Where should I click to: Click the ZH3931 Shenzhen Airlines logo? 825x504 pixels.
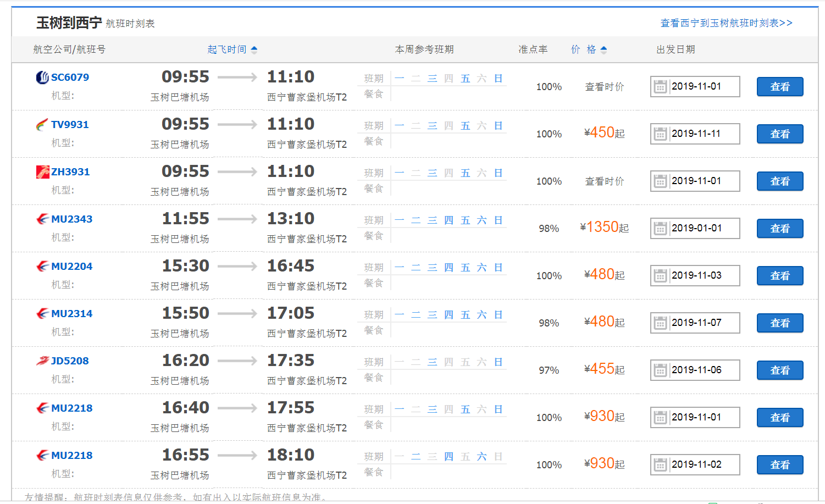(x=42, y=172)
